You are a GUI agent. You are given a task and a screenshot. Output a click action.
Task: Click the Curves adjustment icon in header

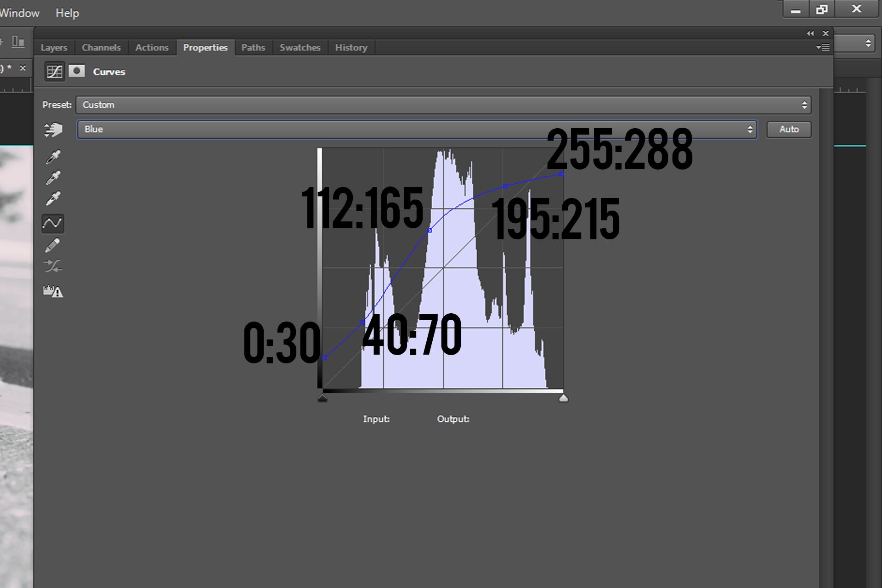pos(54,72)
